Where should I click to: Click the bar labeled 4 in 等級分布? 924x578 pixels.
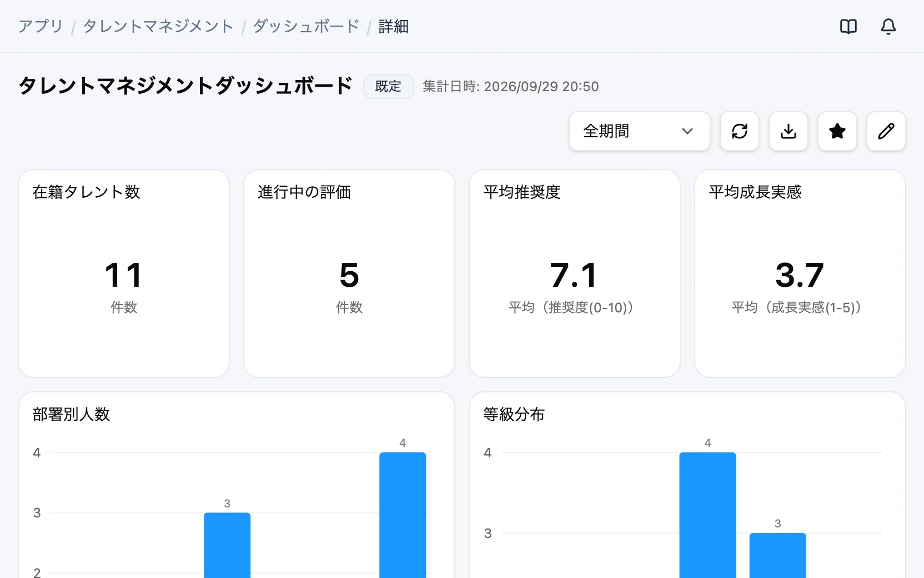(707, 515)
